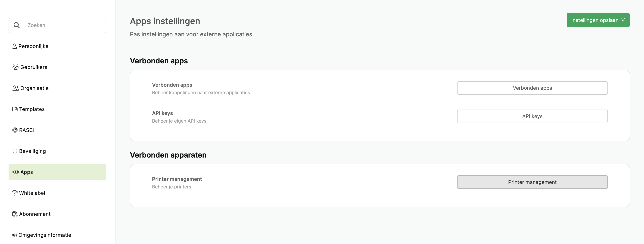Click the group icon next to Gebruikers
The height and width of the screenshot is (244, 644).
coord(16,67)
